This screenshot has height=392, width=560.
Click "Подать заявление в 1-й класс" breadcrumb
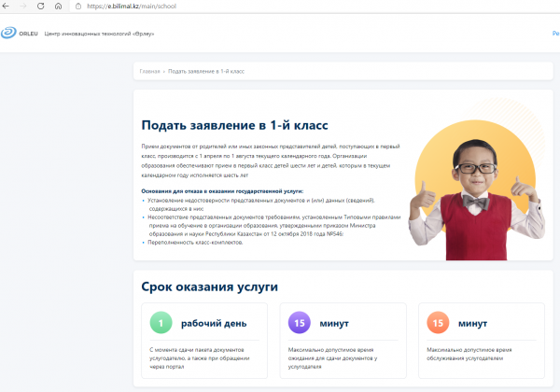[x=205, y=71]
